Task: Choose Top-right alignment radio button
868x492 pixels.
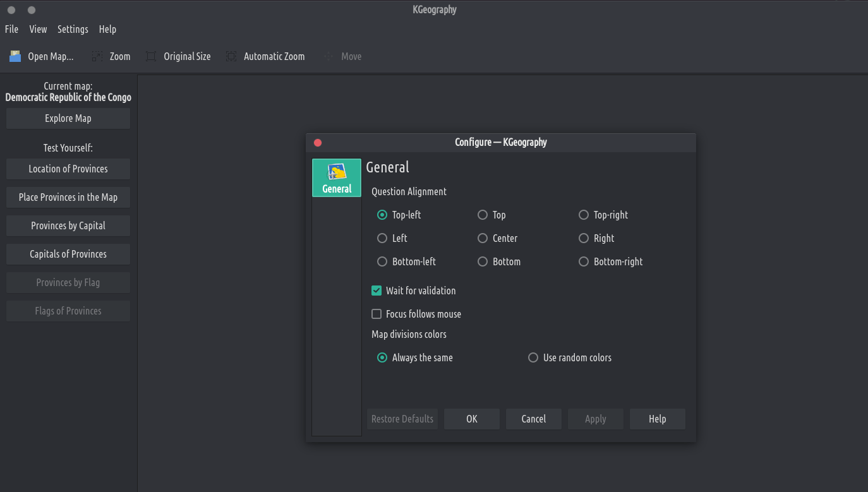Action: coord(584,215)
